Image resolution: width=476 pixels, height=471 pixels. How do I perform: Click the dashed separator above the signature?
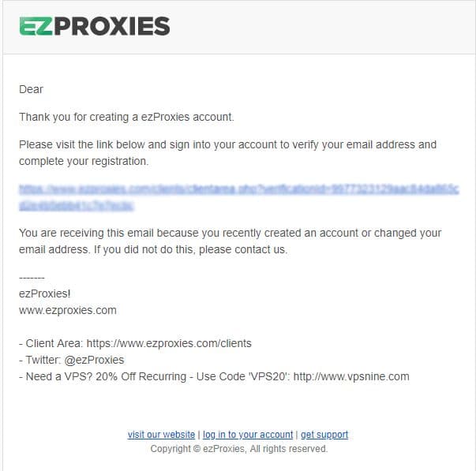[32, 278]
